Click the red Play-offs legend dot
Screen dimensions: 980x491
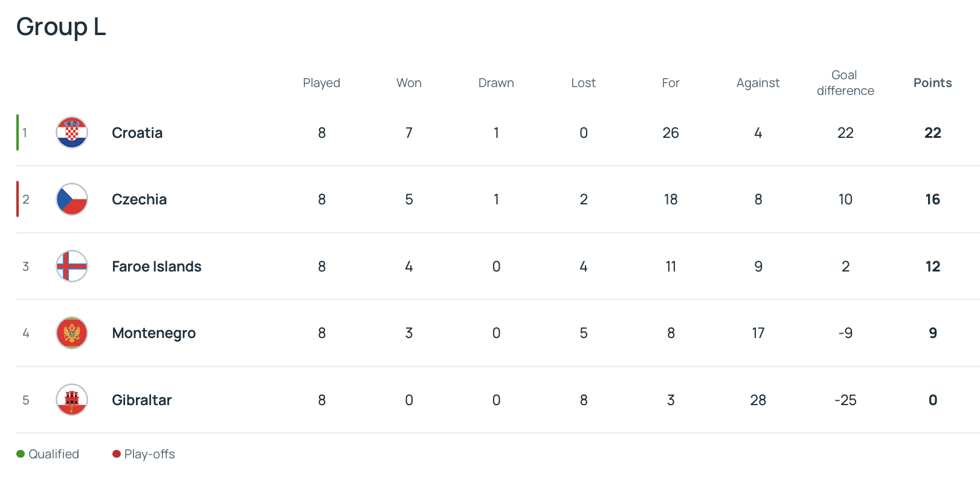pyautogui.click(x=117, y=454)
